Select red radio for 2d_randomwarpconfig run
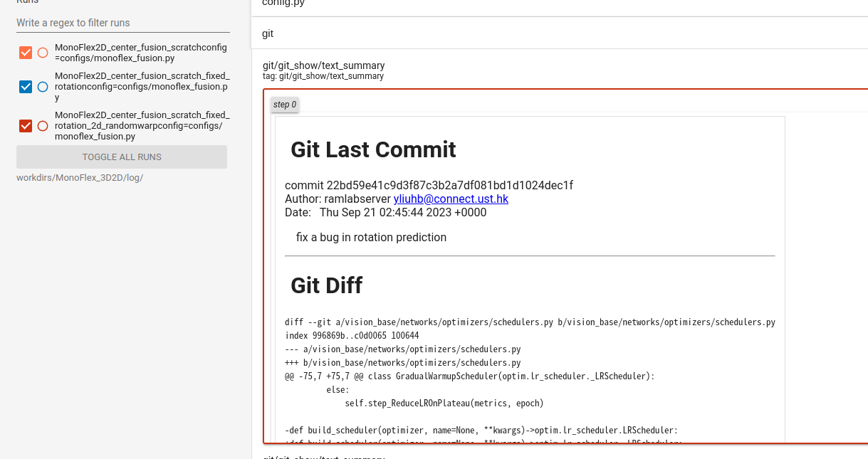The height and width of the screenshot is (459, 868). pyautogui.click(x=43, y=126)
